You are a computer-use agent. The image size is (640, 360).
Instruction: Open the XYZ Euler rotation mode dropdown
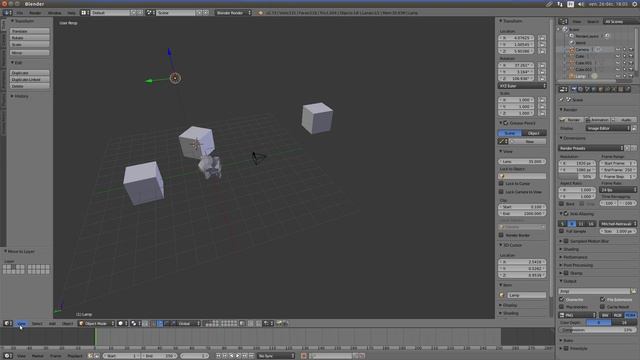[522, 86]
